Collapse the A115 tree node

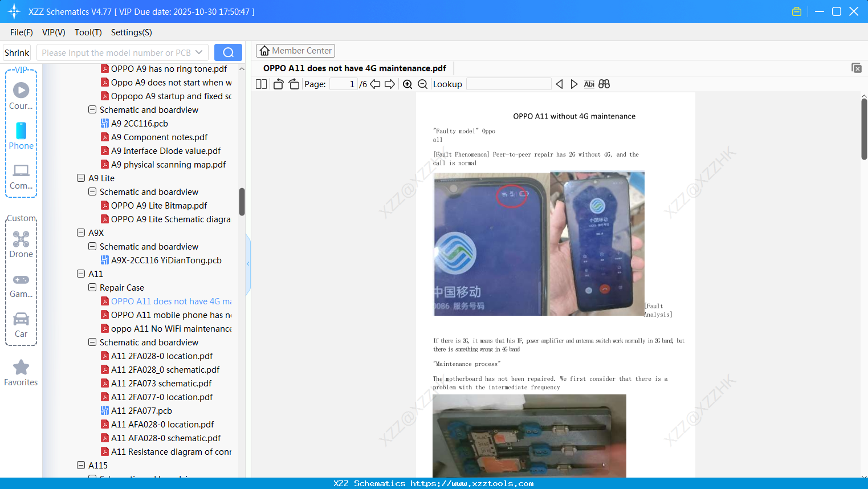[x=81, y=465]
